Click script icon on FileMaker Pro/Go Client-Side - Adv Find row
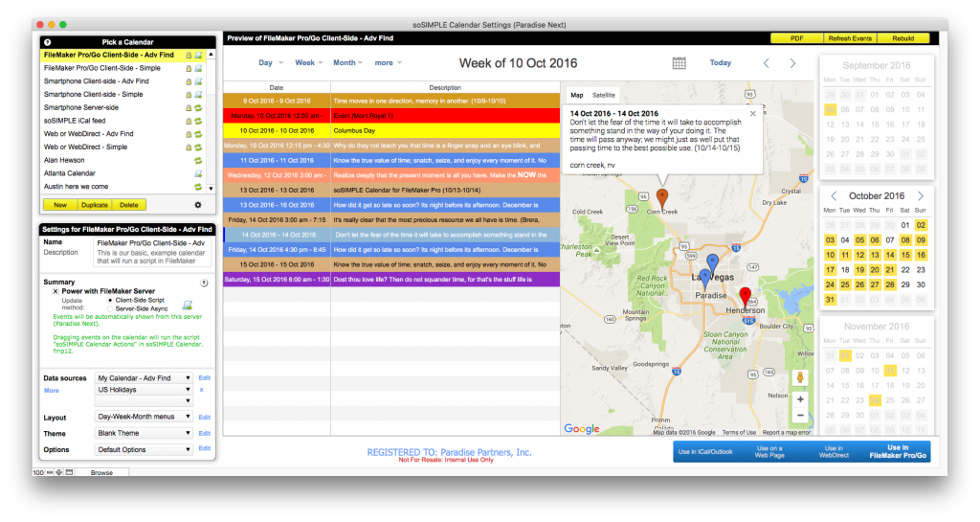 (198, 55)
